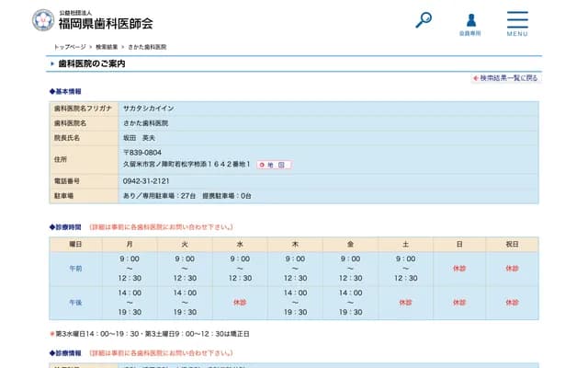Select postal code 〒839-0804
The width and height of the screenshot is (588, 368).
point(142,153)
